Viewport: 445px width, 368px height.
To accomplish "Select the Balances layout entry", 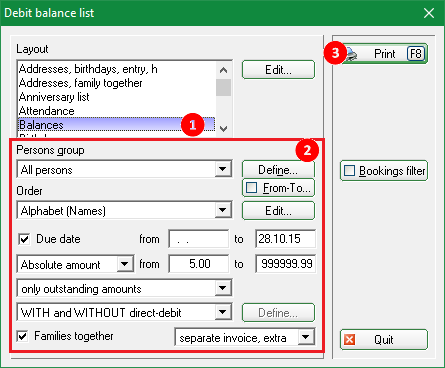I will click(117, 125).
